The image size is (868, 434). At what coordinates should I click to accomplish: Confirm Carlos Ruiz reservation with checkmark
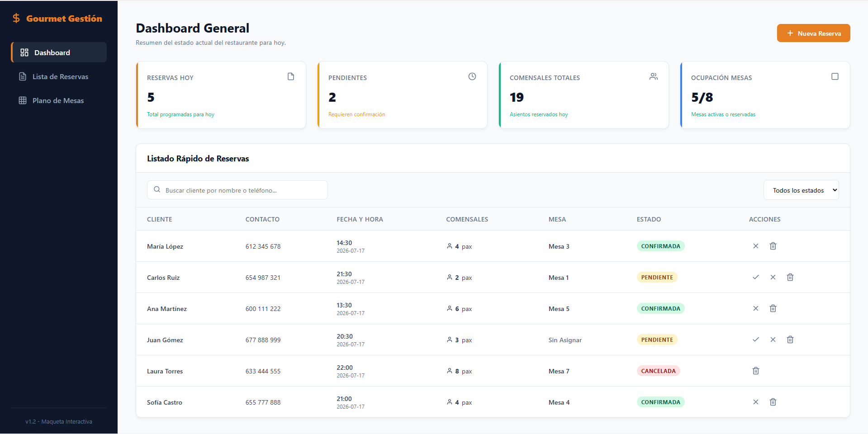pos(755,277)
